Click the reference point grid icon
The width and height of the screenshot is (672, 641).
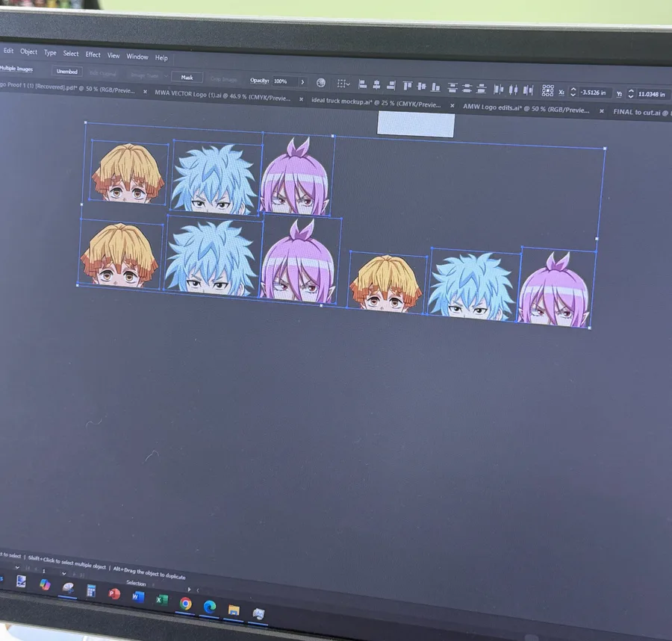point(548,90)
